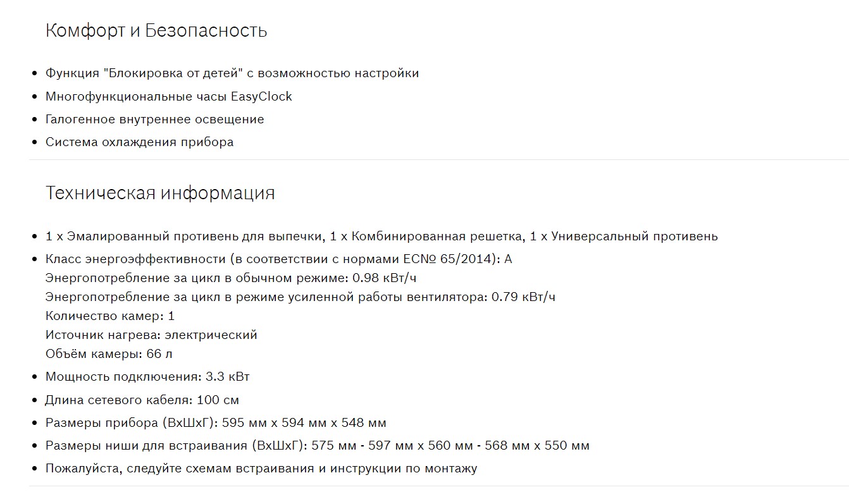Select the "Многофункциональные часы EasyClock" list item

(168, 97)
